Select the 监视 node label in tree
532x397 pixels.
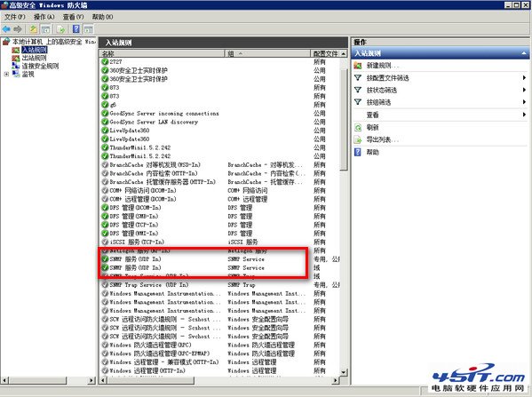28,75
